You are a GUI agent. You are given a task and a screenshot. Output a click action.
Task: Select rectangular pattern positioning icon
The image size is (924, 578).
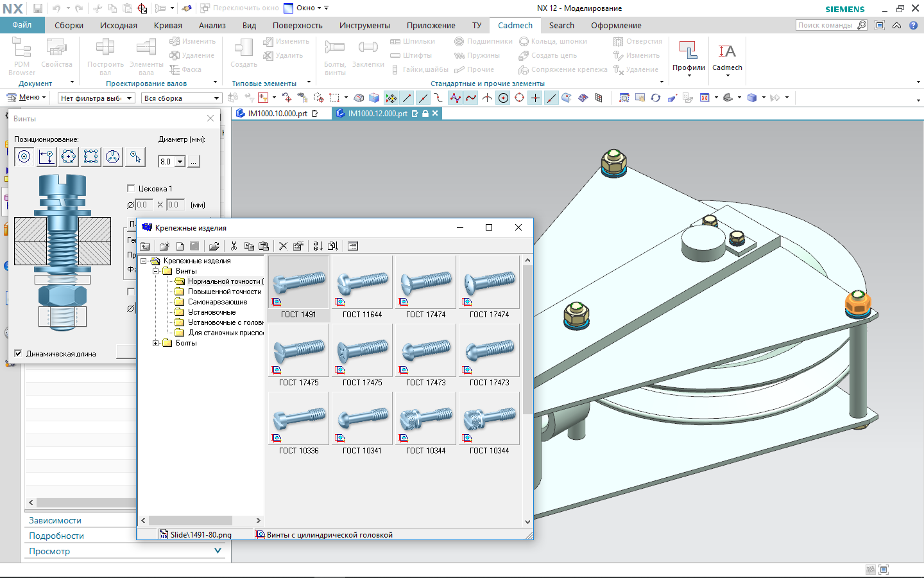pos(90,157)
